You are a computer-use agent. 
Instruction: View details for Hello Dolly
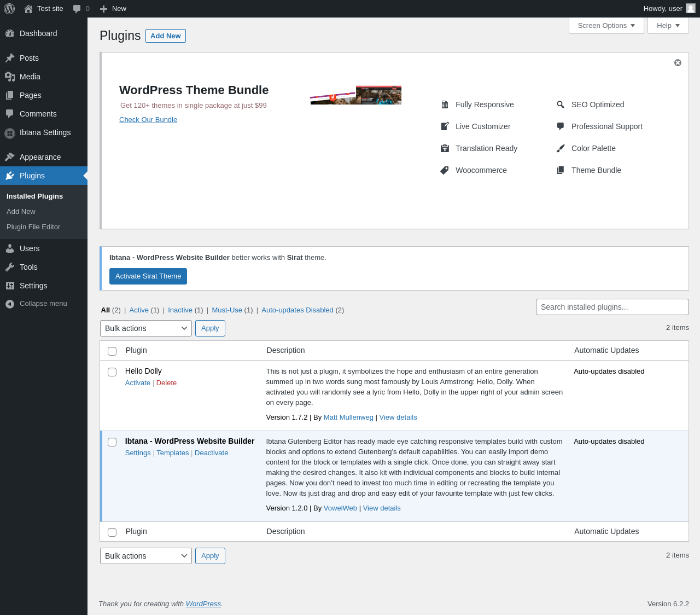tap(398, 417)
